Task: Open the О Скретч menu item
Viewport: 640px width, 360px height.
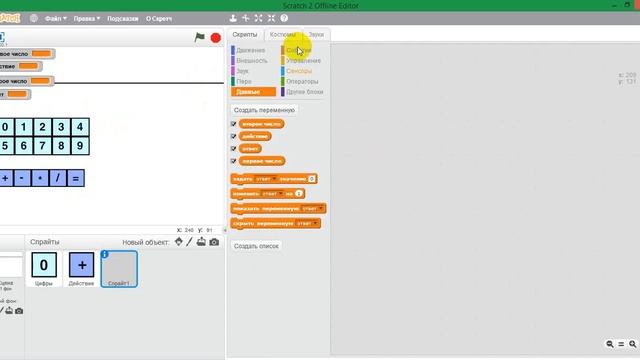Action: click(159, 18)
